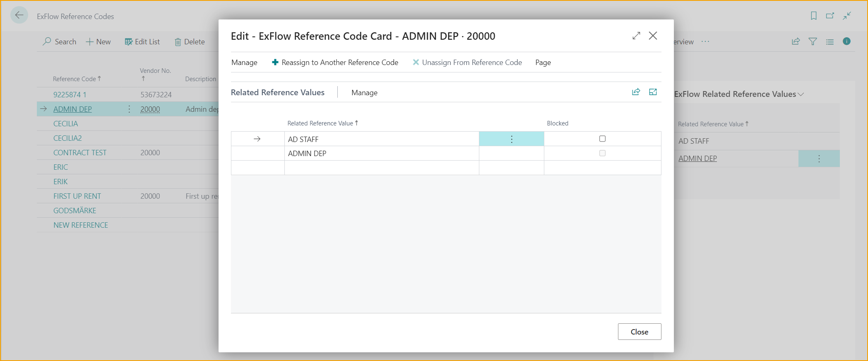The height and width of the screenshot is (361, 868).
Task: Click the Related Reference Values heading
Action: coord(277,92)
